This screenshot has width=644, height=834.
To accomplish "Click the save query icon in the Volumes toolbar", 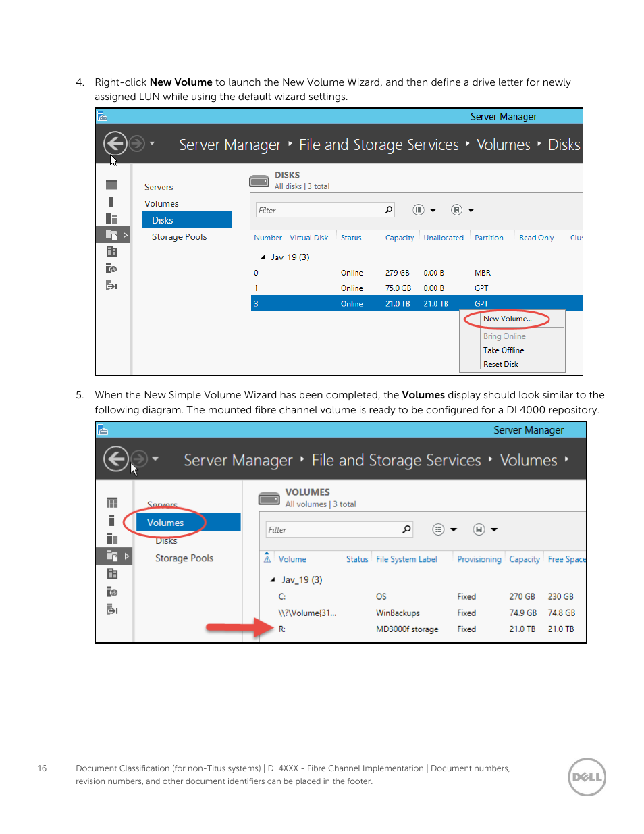I will click(x=479, y=529).
